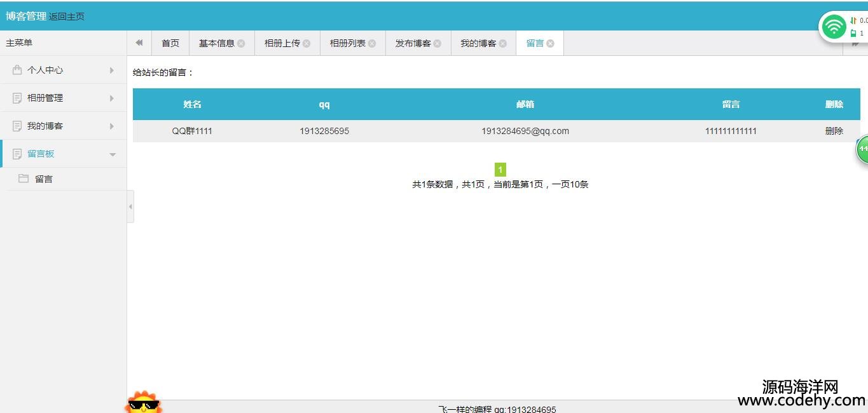Click the sun mascot with sunglasses
The height and width of the screenshot is (413, 868).
tap(144, 403)
